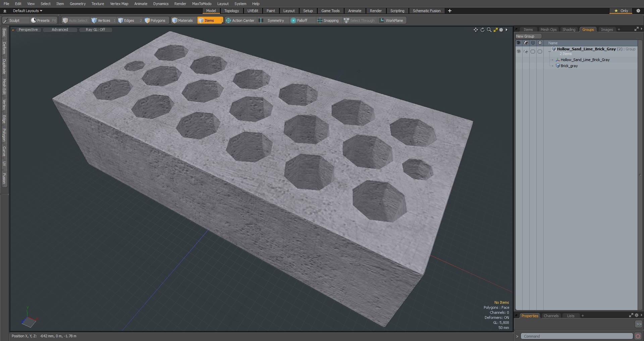The height and width of the screenshot is (341, 644).
Task: Click the viewport rotate icon
Action: click(x=482, y=30)
